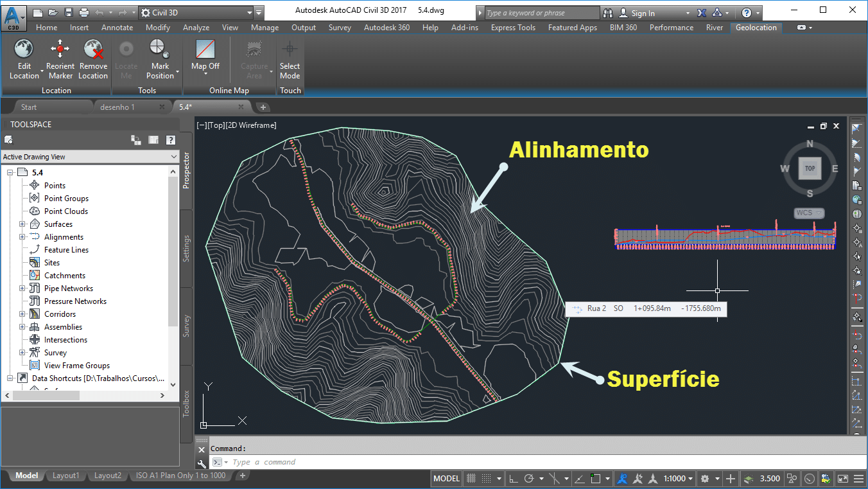Image resolution: width=868 pixels, height=489 pixels.
Task: Toggle ortho mode in status bar
Action: [x=513, y=478]
